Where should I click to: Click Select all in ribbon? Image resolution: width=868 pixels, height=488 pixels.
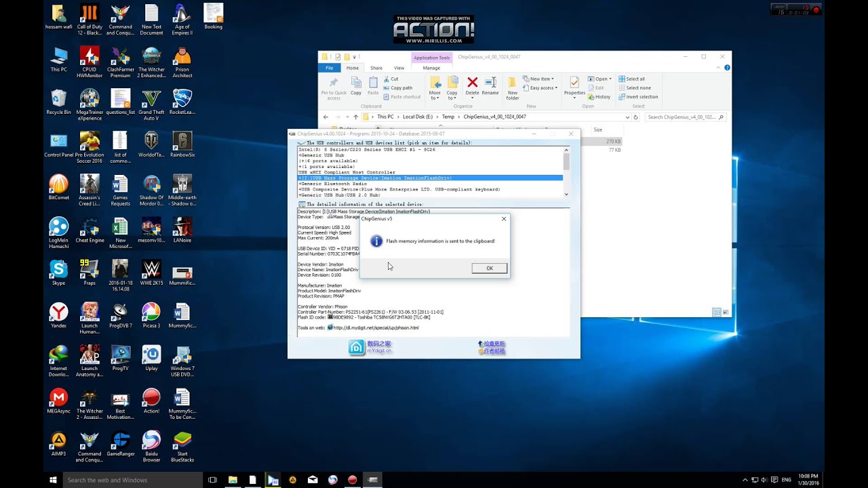pos(635,79)
